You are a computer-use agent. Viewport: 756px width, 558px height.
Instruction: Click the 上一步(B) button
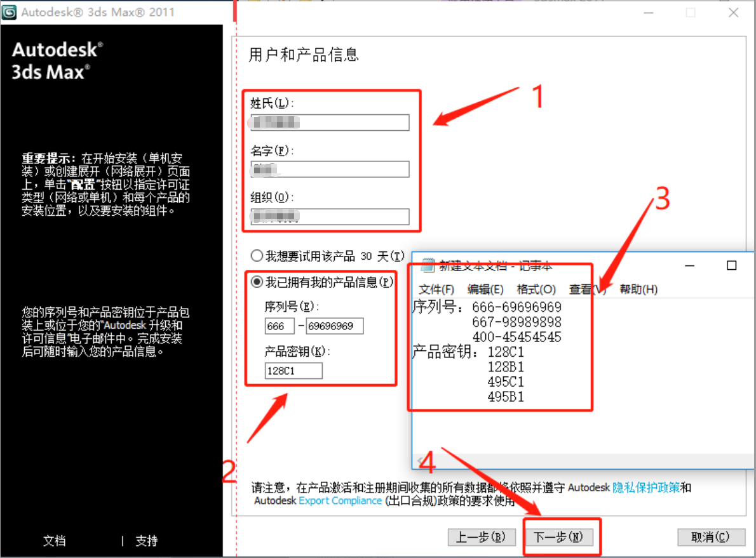(482, 537)
